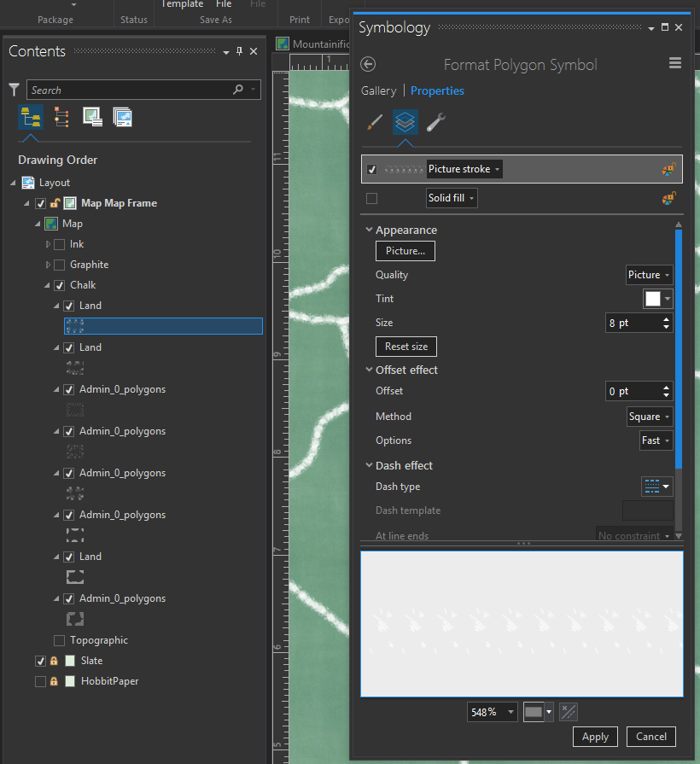The height and width of the screenshot is (764, 700).
Task: Toggle the Slate layer checkbox
Action: coord(40,661)
